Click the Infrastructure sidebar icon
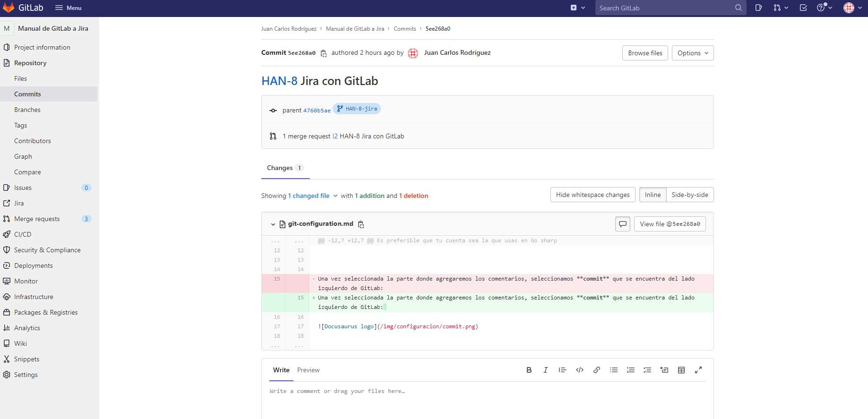 7,297
